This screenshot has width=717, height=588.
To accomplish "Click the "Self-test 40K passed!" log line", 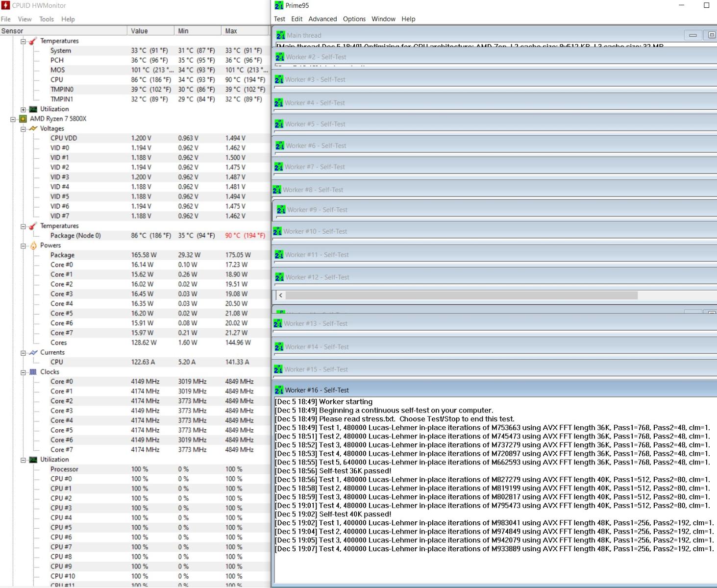I will click(x=333, y=514).
